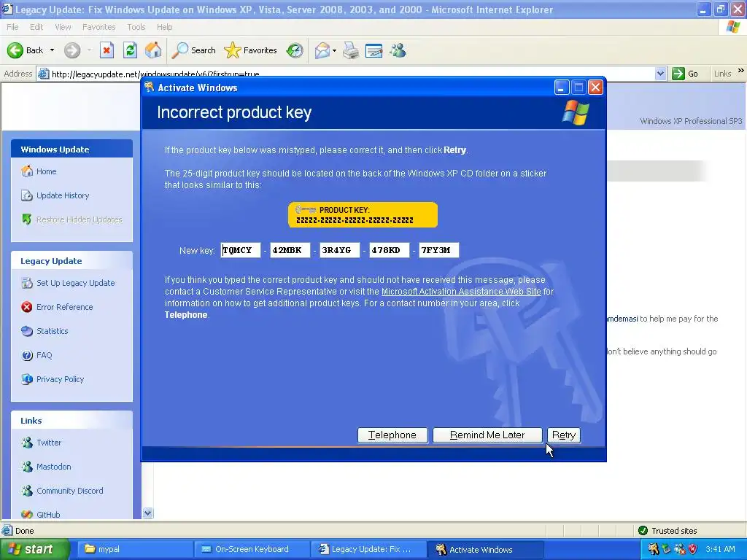Open the File menu
Screen dimensions: 747x560
12,27
